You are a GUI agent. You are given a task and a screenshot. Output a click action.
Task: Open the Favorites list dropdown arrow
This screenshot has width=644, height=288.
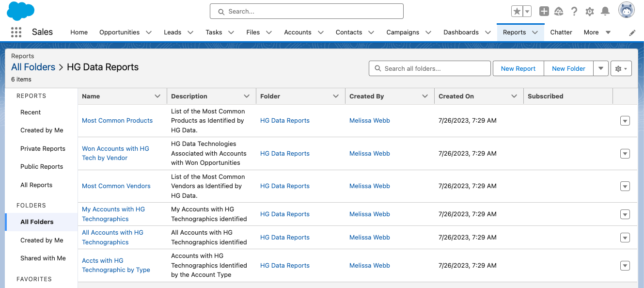tap(527, 11)
